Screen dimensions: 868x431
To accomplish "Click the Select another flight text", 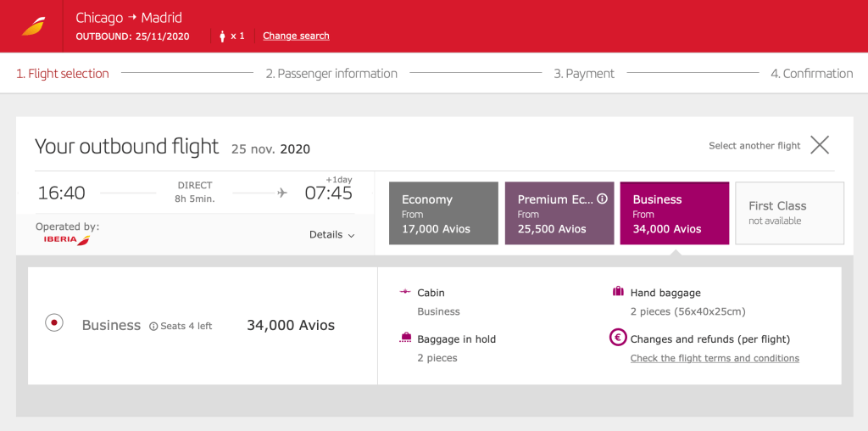I will 754,146.
